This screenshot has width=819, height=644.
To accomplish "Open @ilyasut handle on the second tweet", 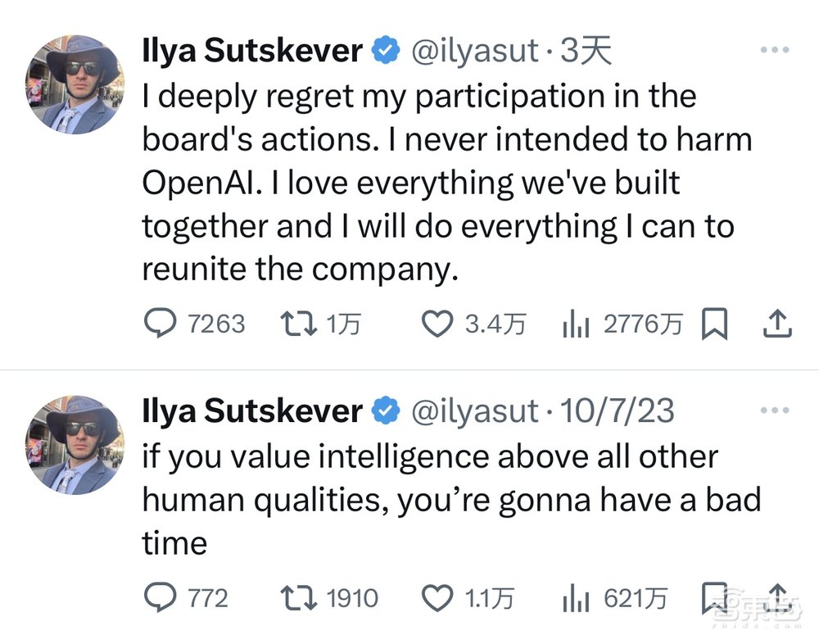I will coord(474,411).
